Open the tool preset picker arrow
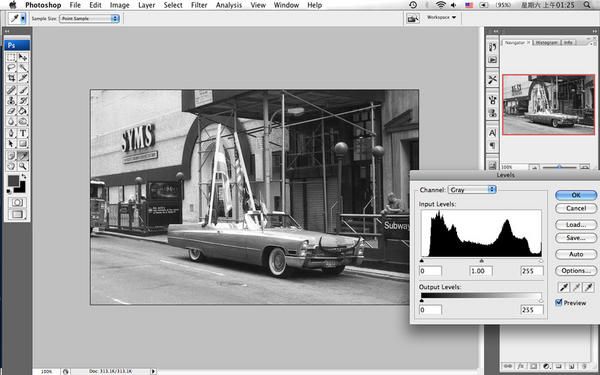This screenshot has width=600, height=375. pos(23,18)
